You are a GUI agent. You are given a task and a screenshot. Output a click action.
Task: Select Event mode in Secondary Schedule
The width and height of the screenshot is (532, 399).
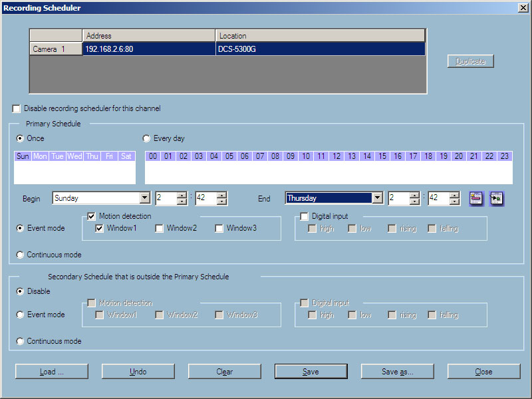click(21, 315)
